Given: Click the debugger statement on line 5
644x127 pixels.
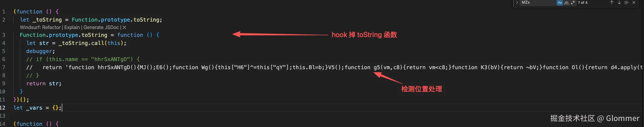Looking at the screenshot, I should tap(40, 51).
